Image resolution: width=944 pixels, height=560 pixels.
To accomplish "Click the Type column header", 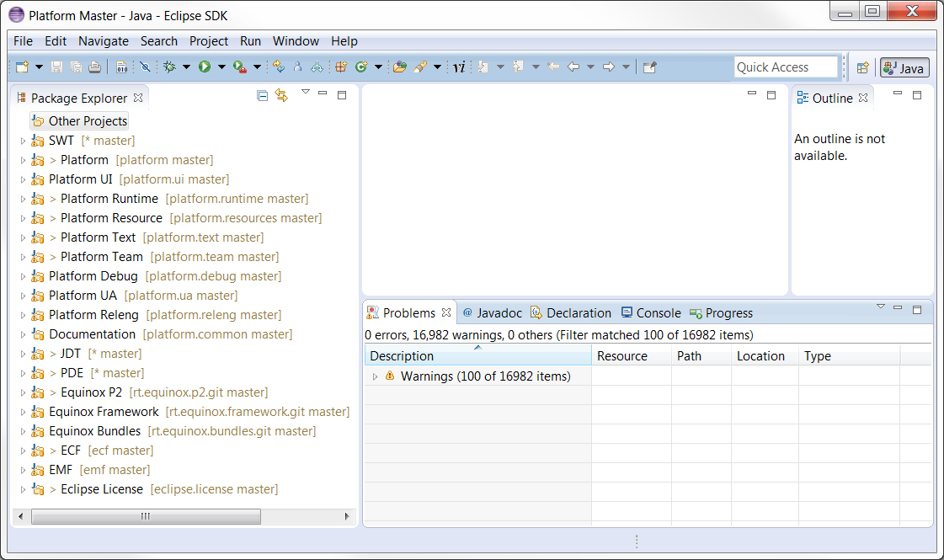I will tap(850, 356).
